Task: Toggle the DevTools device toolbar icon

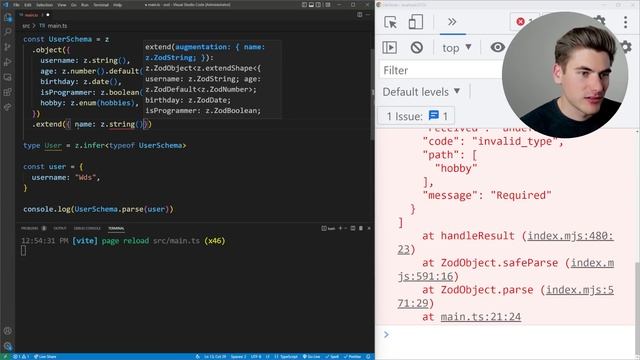Action: click(416, 22)
